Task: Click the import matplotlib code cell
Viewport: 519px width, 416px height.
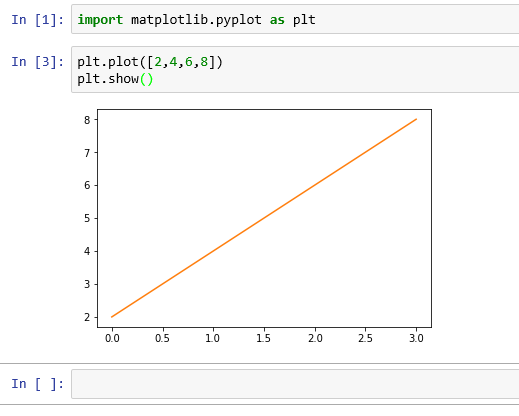Action: coord(295,19)
